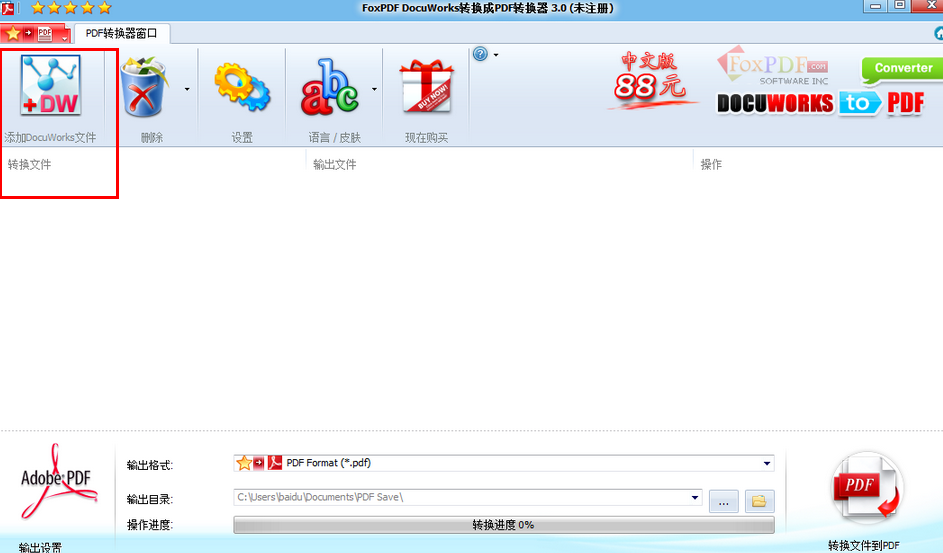The height and width of the screenshot is (553, 943).
Task: Click the 操作 column header
Action: click(711, 164)
